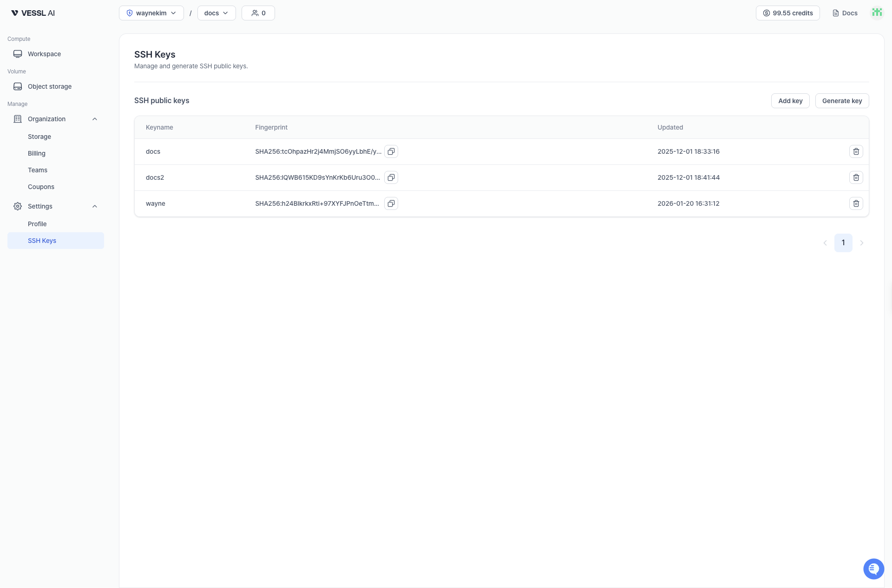Open the chat support widget

click(x=874, y=568)
